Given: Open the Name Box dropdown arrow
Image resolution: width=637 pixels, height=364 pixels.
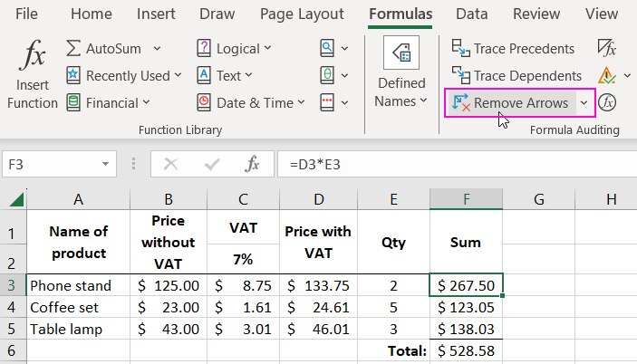Looking at the screenshot, I should point(106,165).
